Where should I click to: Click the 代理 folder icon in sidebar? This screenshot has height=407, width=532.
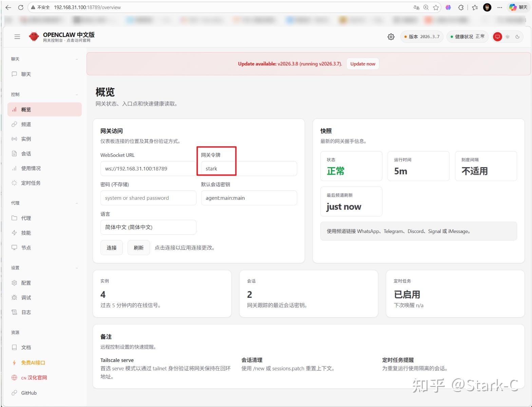tap(14, 218)
